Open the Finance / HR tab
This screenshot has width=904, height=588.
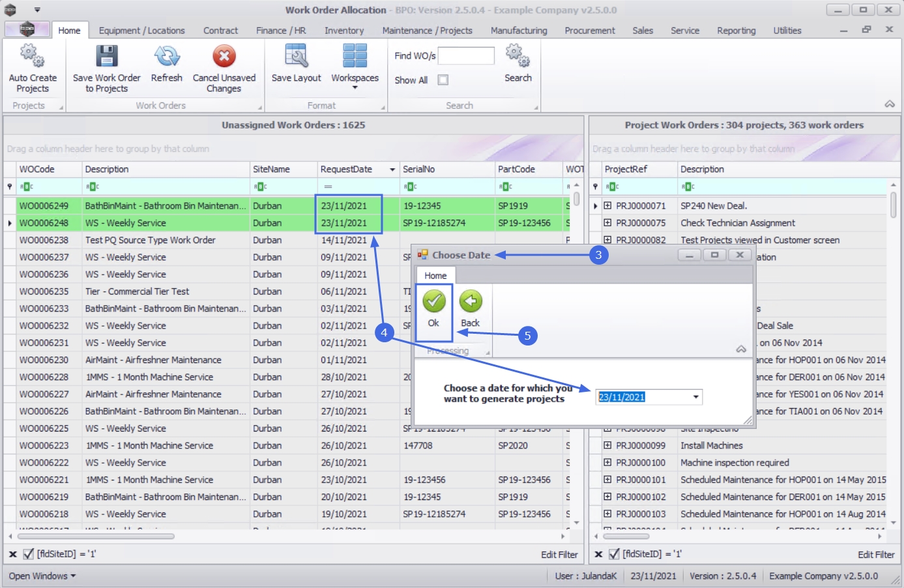[x=281, y=31]
